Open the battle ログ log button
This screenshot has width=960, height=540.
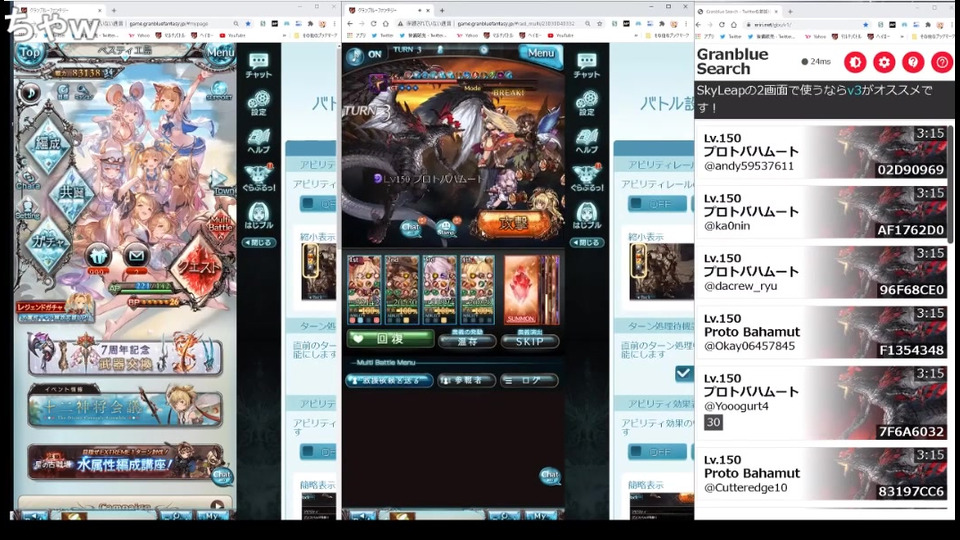pos(529,380)
